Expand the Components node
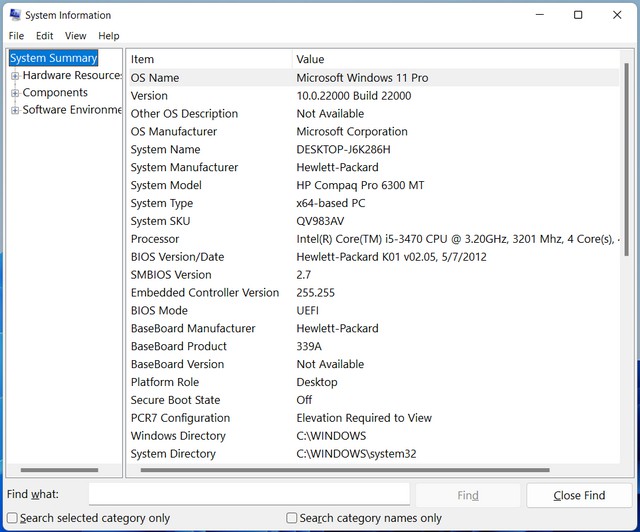The width and height of the screenshot is (640, 532). coord(15,93)
